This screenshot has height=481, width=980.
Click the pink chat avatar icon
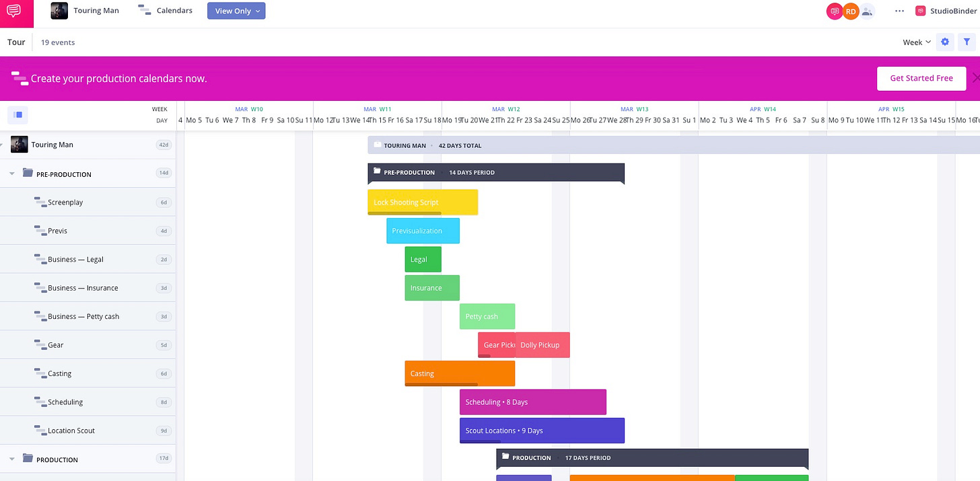point(835,11)
